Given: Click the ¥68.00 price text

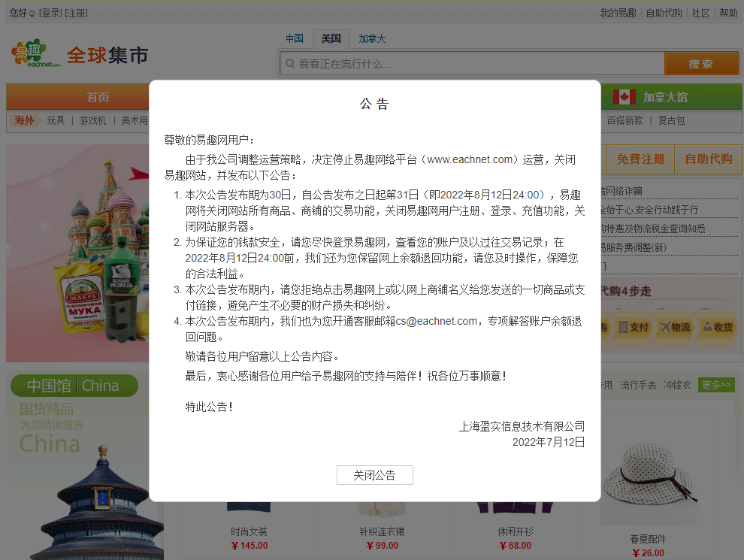Looking at the screenshot, I should point(516,546).
